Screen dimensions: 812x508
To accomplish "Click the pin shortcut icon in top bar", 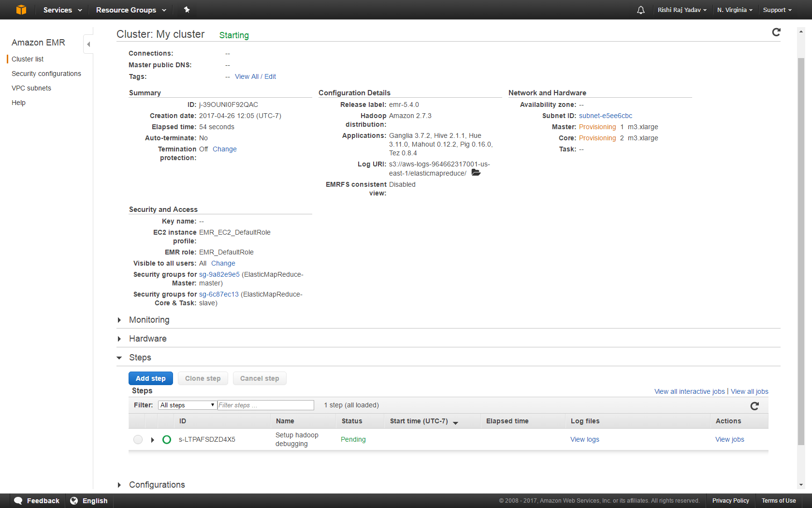I will (x=187, y=10).
